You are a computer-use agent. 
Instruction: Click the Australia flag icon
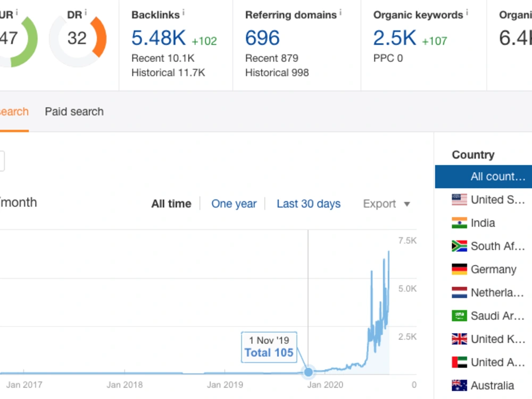(459, 385)
